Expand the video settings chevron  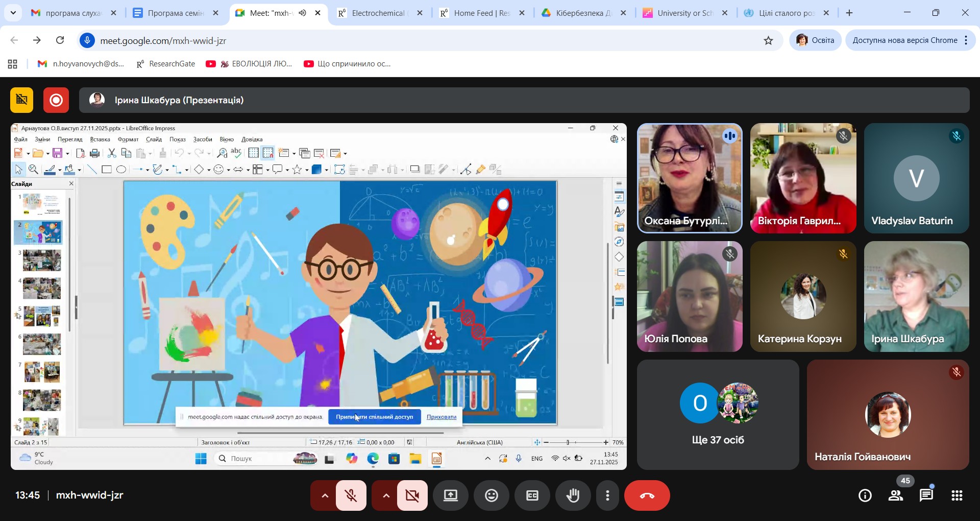point(386,495)
